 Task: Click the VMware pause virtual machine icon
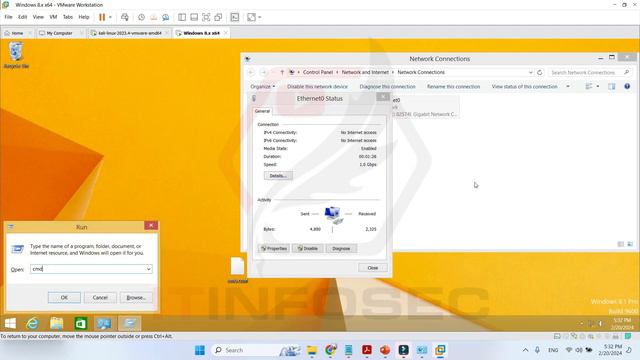[x=102, y=17]
